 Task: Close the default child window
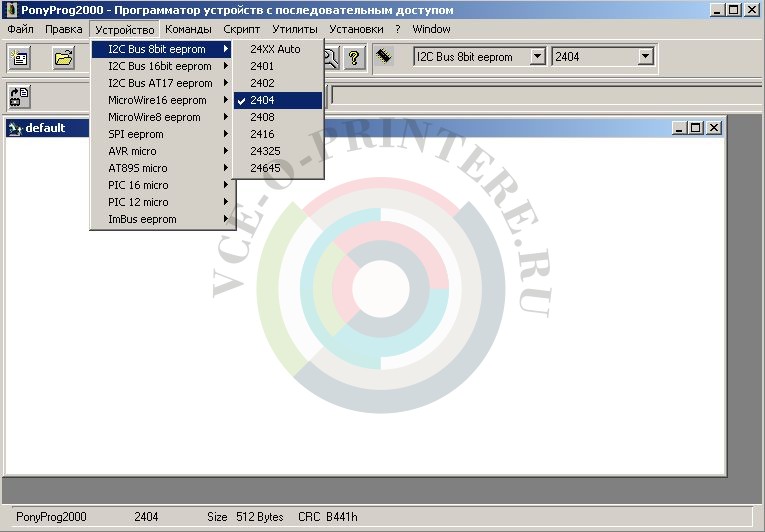(714, 128)
